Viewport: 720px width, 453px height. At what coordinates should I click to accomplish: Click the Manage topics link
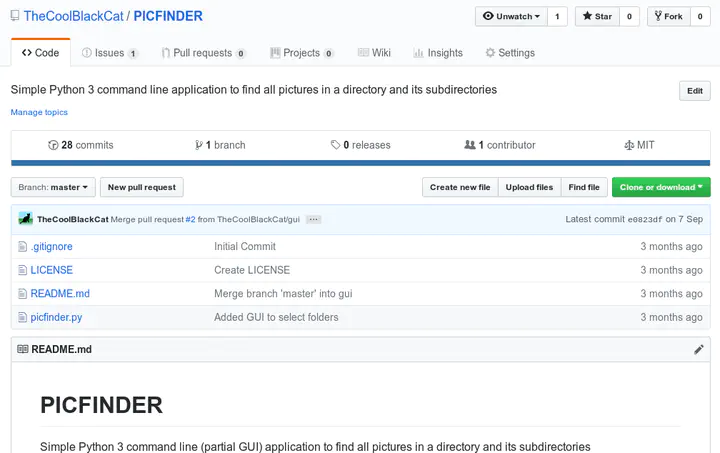39,112
